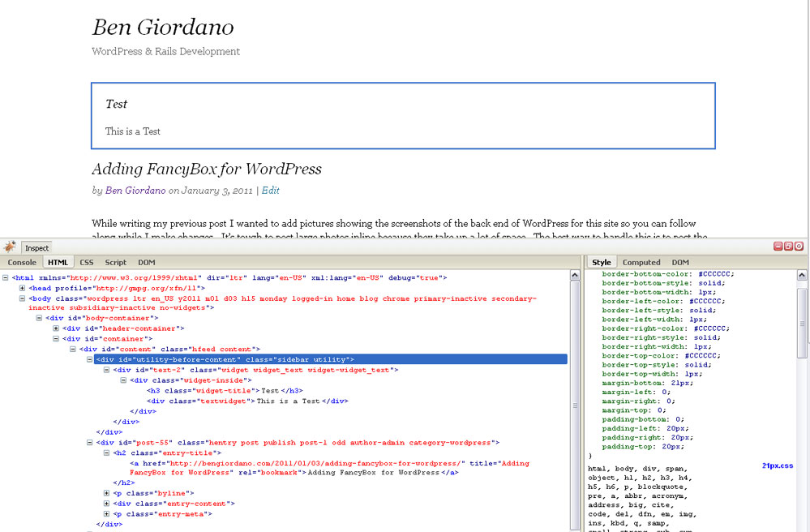This screenshot has width=810, height=532.
Task: Turn off Firebug with red power icon
Action: pyautogui.click(x=799, y=247)
